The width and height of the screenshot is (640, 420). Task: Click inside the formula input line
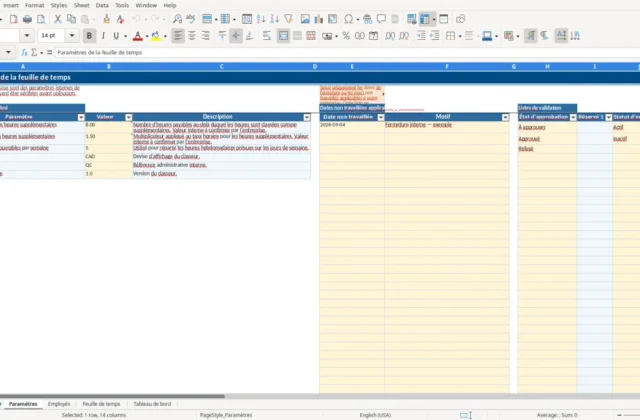pyautogui.click(x=347, y=52)
